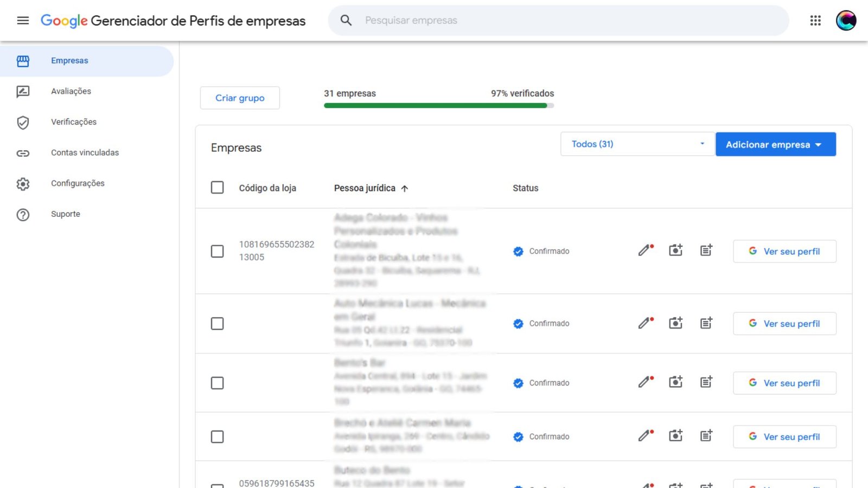Click the pencil edit icon in first row
This screenshot has width=868, height=488.
point(644,251)
